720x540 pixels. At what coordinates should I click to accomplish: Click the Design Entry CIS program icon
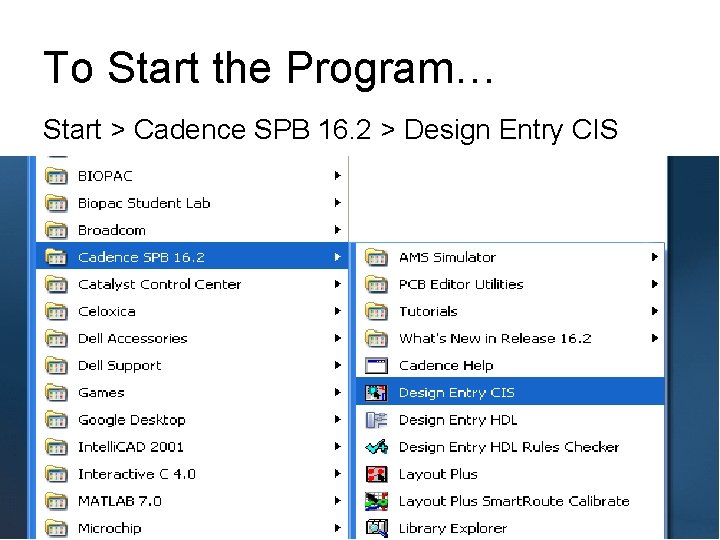coord(376,393)
